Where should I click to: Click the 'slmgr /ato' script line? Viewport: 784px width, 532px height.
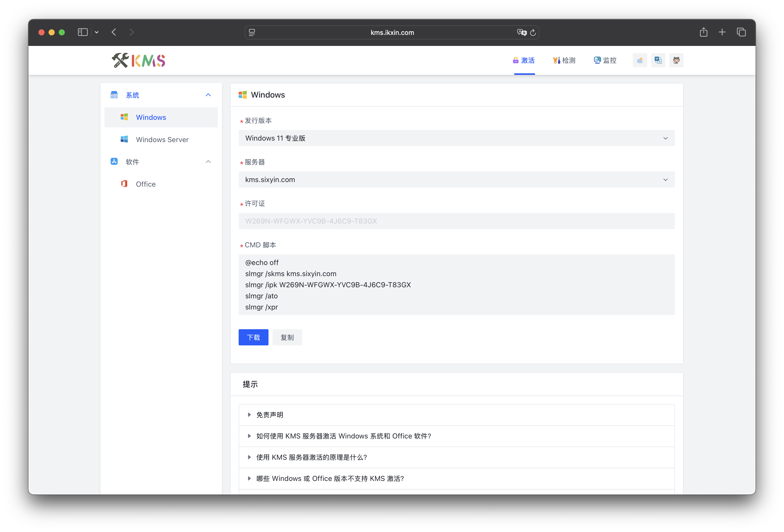click(x=261, y=296)
